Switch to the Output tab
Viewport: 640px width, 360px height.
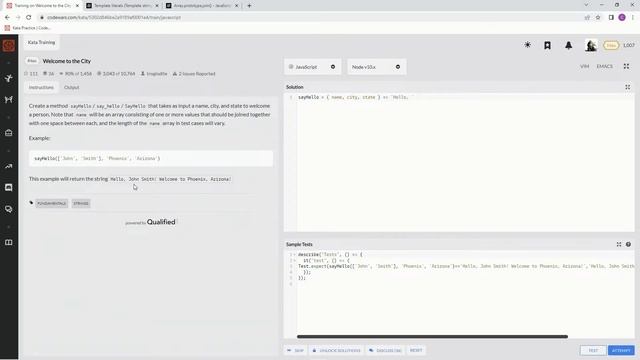[x=71, y=87]
